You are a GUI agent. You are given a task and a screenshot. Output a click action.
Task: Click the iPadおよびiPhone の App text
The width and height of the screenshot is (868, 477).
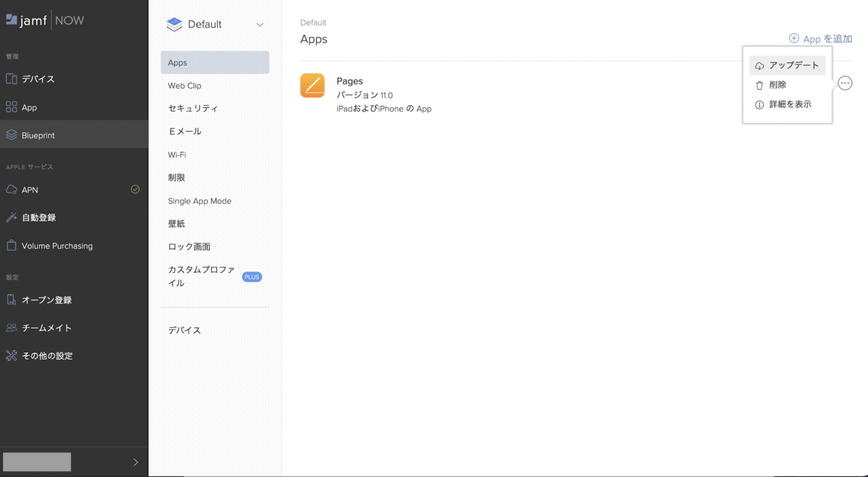pyautogui.click(x=384, y=109)
